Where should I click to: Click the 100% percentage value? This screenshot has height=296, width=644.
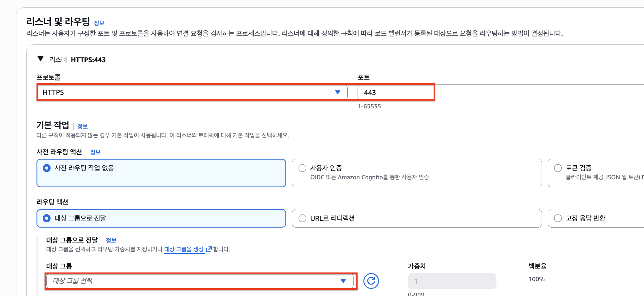click(537, 279)
